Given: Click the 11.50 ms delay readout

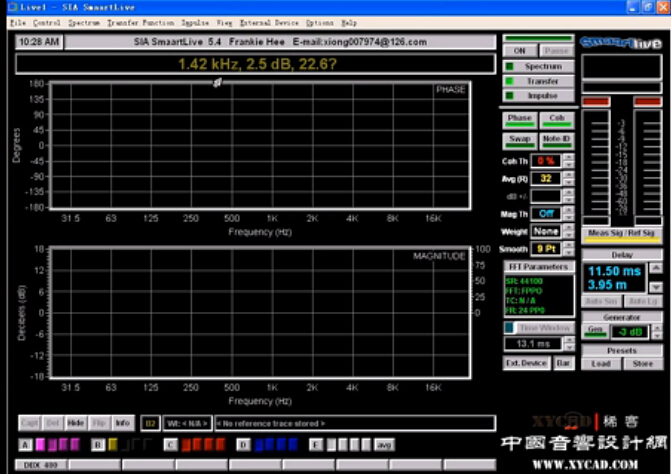Looking at the screenshot, I should pyautogui.click(x=614, y=271).
